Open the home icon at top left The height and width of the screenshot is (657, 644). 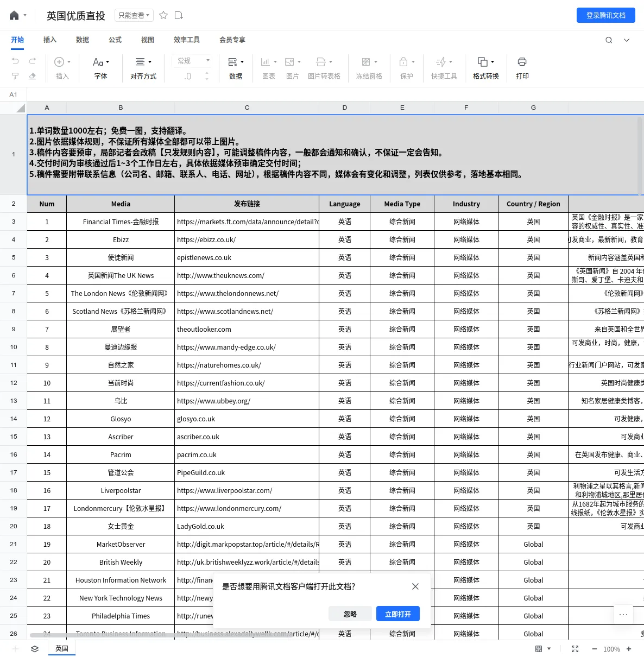(14, 16)
